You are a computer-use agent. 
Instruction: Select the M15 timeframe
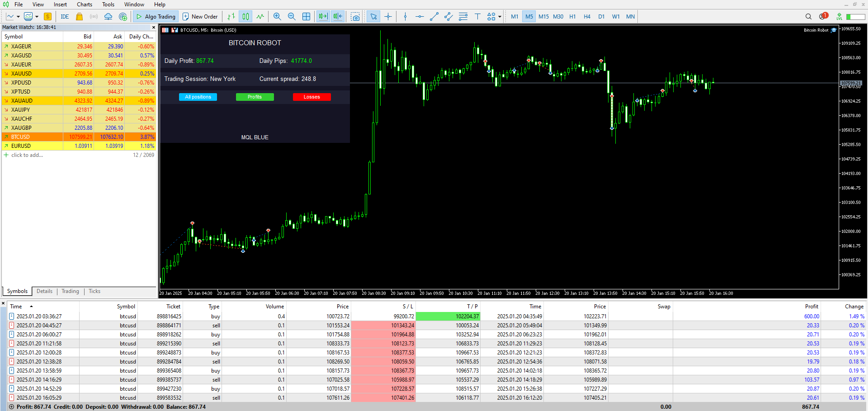[x=543, y=17]
